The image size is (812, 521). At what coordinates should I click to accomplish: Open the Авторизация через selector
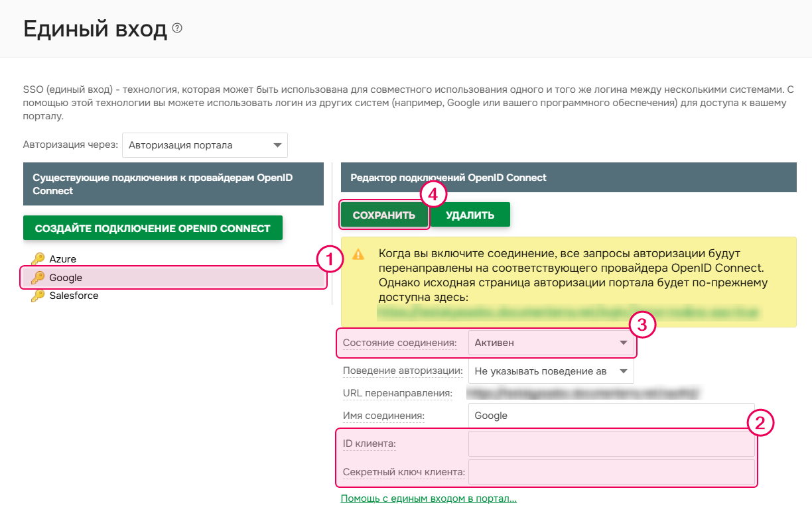point(204,145)
